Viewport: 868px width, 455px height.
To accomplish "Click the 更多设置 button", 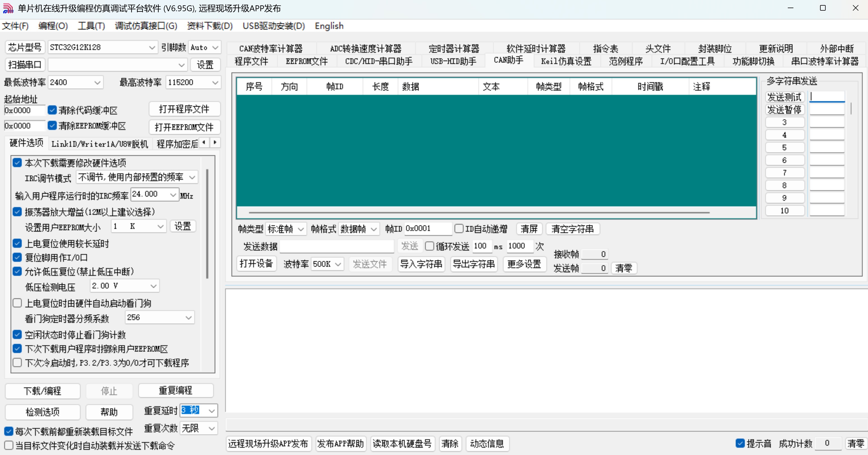I will (x=524, y=264).
